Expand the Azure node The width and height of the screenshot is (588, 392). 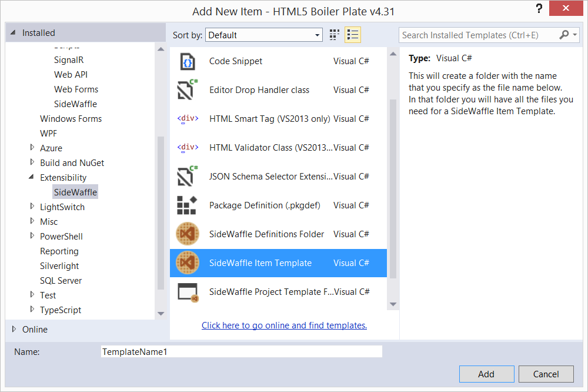pos(32,148)
